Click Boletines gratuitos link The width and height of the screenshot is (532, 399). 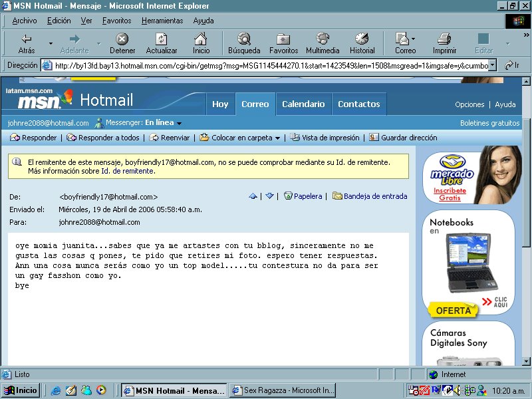(489, 123)
